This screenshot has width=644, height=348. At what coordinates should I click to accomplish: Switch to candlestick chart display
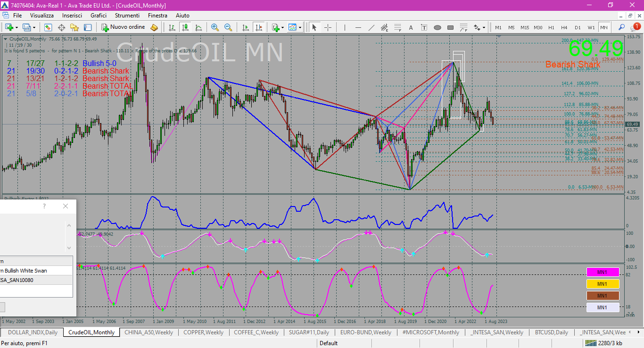coord(185,27)
